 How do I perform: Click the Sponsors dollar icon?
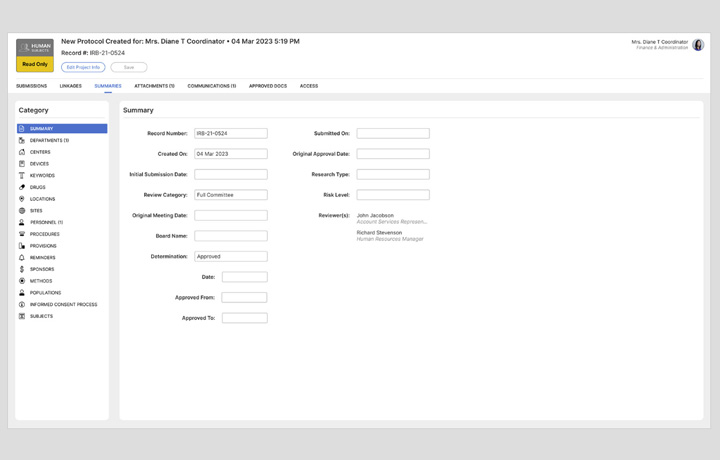pos(22,269)
